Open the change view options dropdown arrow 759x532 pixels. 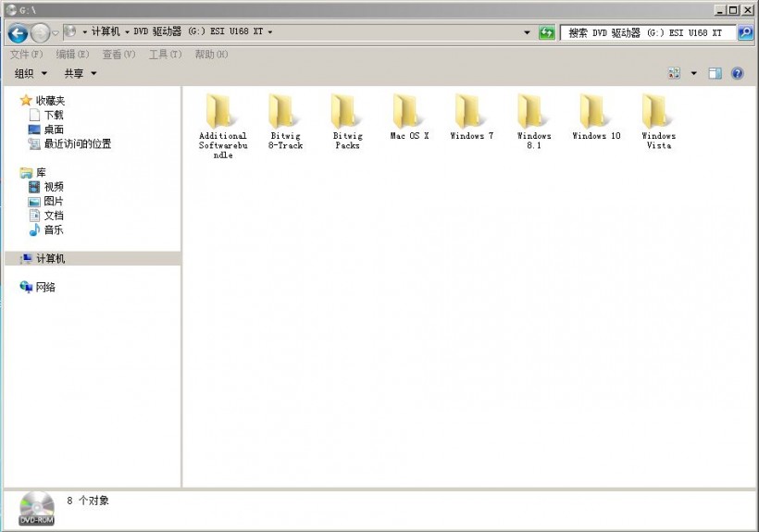point(693,73)
